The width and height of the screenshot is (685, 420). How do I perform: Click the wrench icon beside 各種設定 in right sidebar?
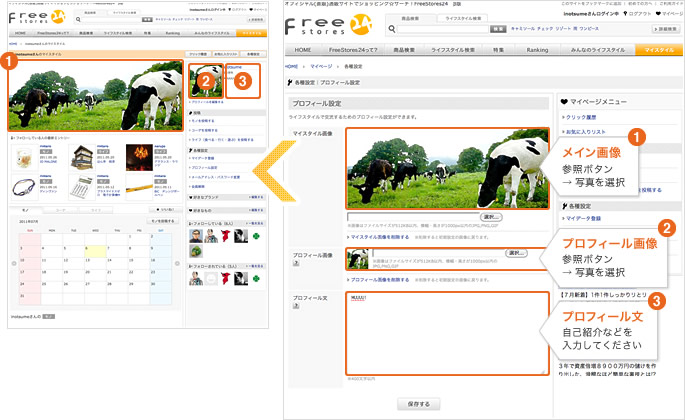[564, 205]
